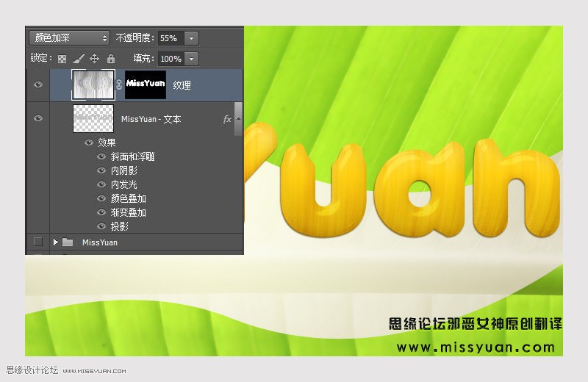Toggle the 内阴影 effect eye

tap(101, 170)
